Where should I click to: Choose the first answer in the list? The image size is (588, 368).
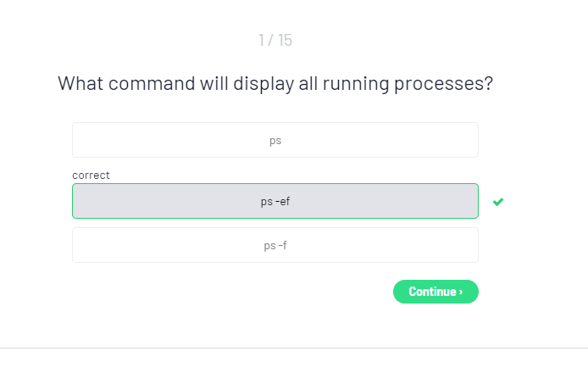click(275, 140)
